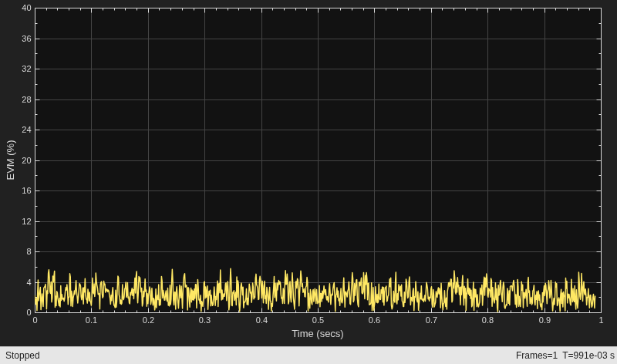617x364 pixels.
Task: Select the 28 y-axis tick label
Action: pos(26,99)
